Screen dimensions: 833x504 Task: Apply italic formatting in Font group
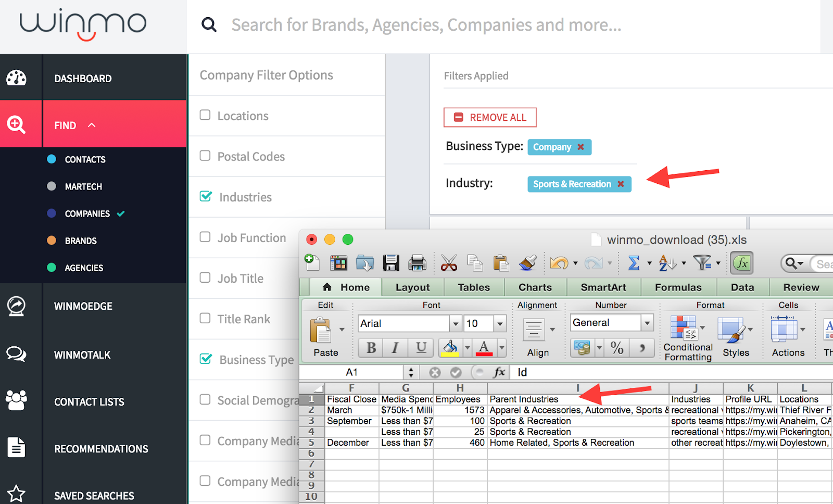[x=395, y=347]
